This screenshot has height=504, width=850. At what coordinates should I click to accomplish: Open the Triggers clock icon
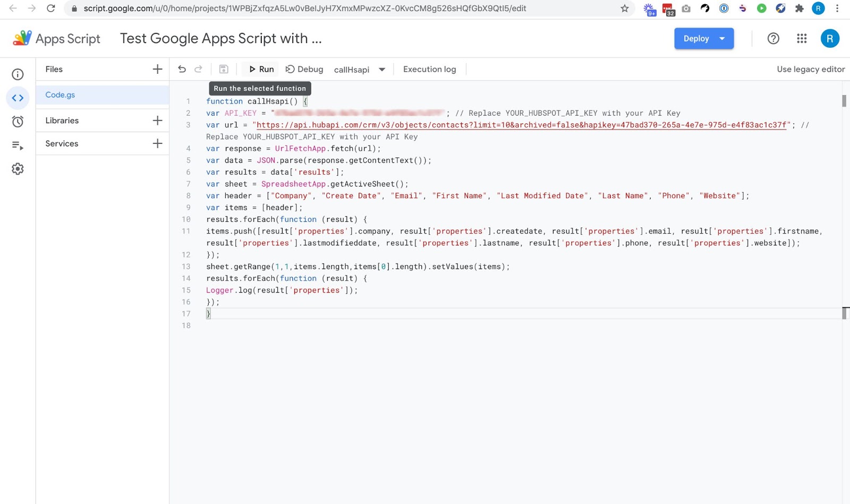[18, 122]
